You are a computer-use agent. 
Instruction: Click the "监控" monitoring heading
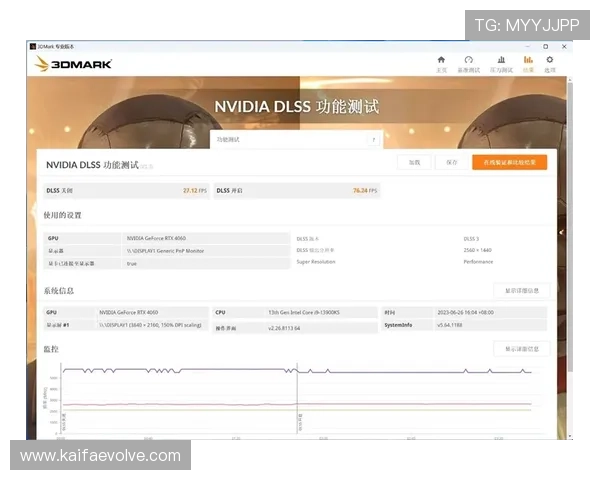pyautogui.click(x=51, y=349)
